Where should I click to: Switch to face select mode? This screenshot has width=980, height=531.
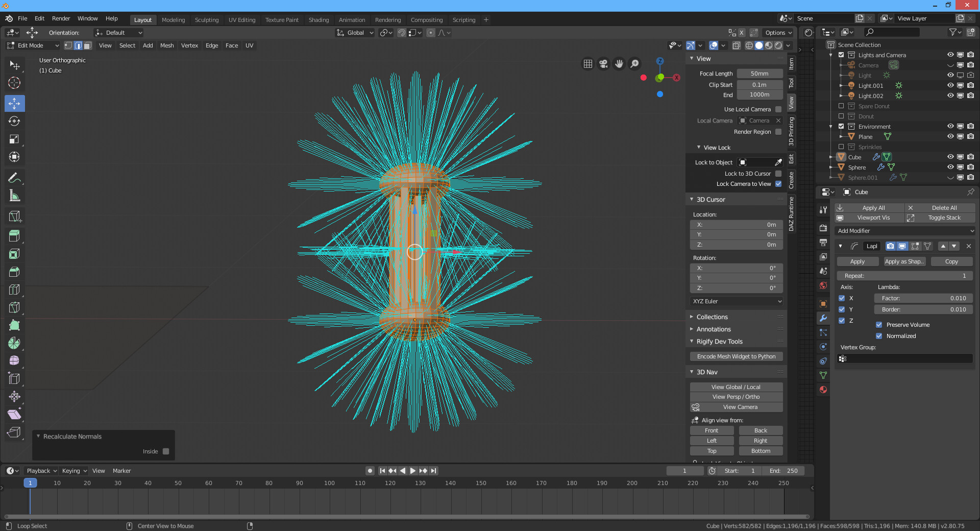coord(88,45)
